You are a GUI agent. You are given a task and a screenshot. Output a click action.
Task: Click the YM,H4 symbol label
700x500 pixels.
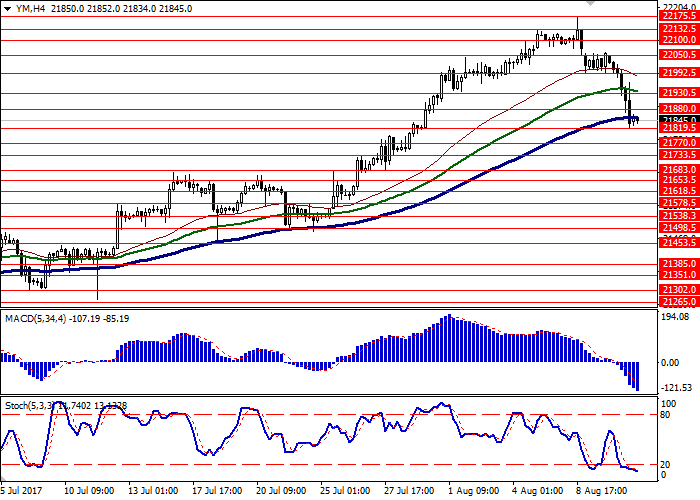point(30,9)
